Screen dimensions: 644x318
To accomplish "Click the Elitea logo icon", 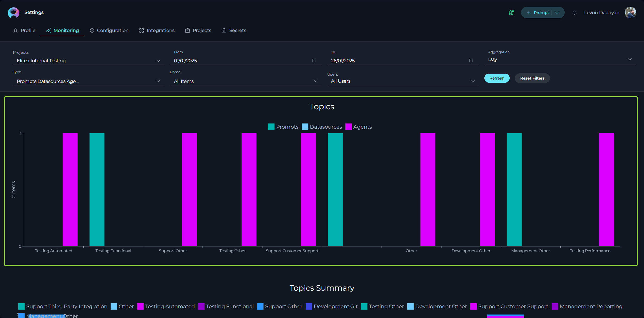I will (13, 12).
